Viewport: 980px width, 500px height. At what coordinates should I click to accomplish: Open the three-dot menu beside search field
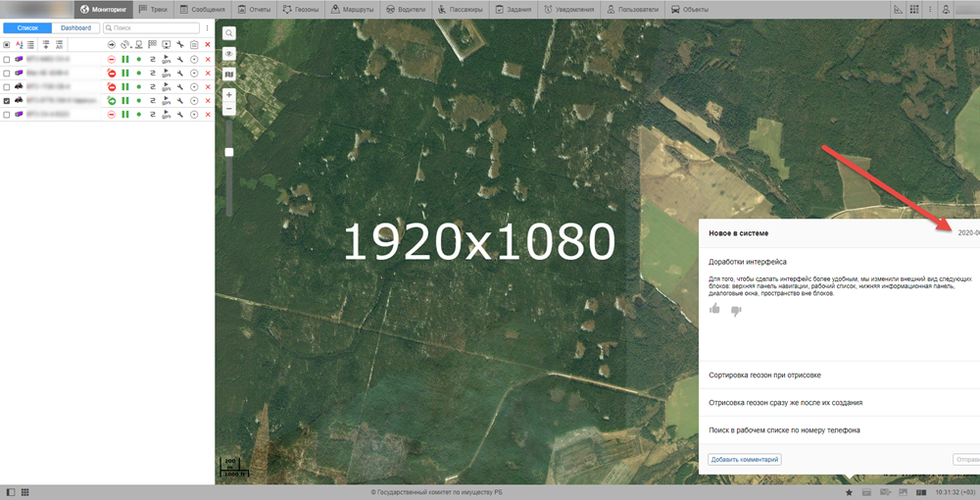pyautogui.click(x=207, y=28)
